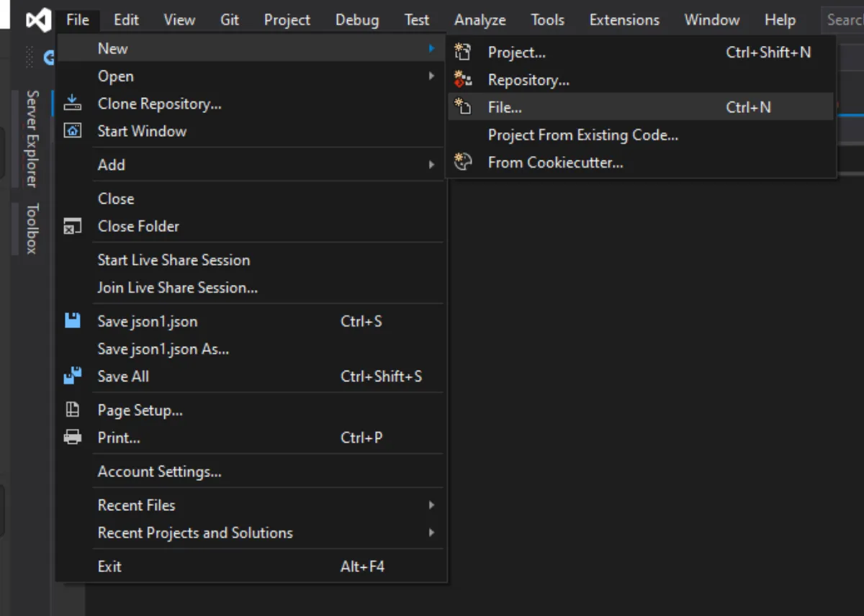Expand Recent Projects and Solutions submenu arrow
This screenshot has height=616, width=864.
[431, 533]
